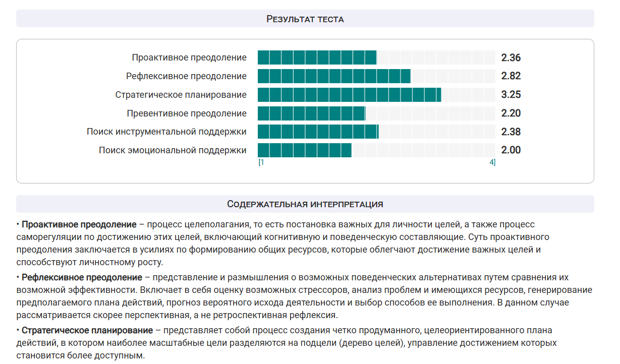Select the Стратегическое планирование row label
The width and height of the screenshot is (620, 364).
pos(183,94)
